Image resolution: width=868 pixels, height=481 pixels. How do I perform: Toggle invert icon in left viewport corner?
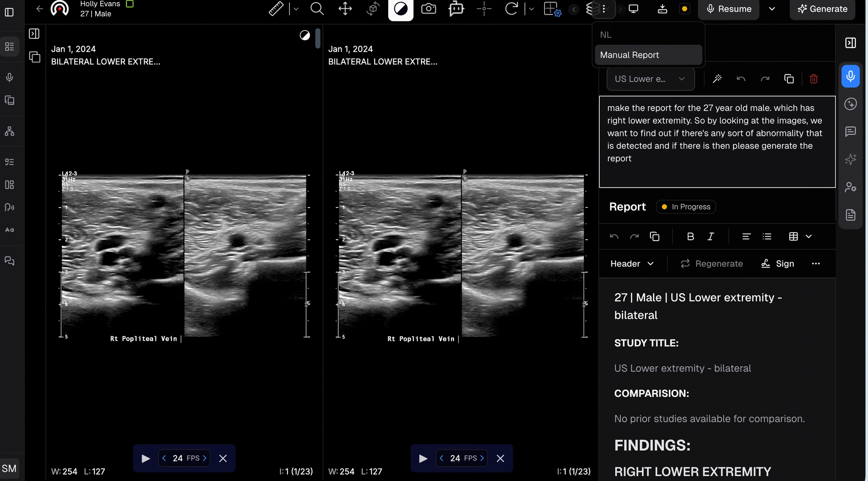pyautogui.click(x=305, y=35)
